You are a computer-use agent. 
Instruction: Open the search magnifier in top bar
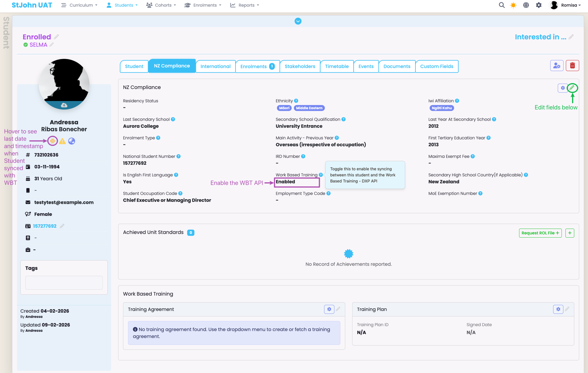pyautogui.click(x=501, y=5)
